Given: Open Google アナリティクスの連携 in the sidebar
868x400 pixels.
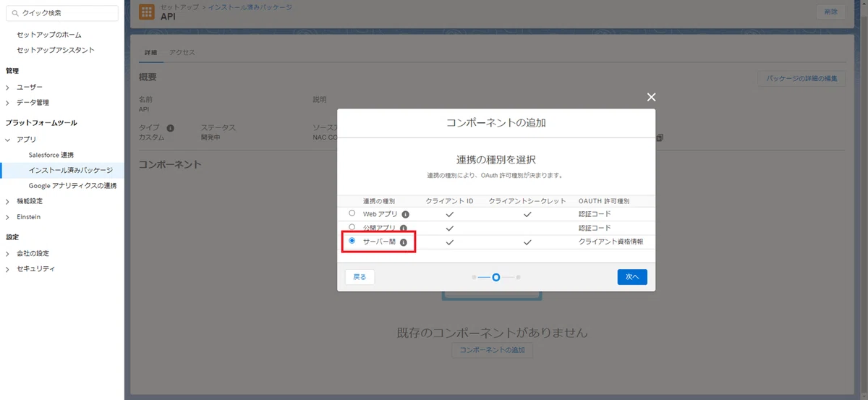Looking at the screenshot, I should (x=72, y=186).
